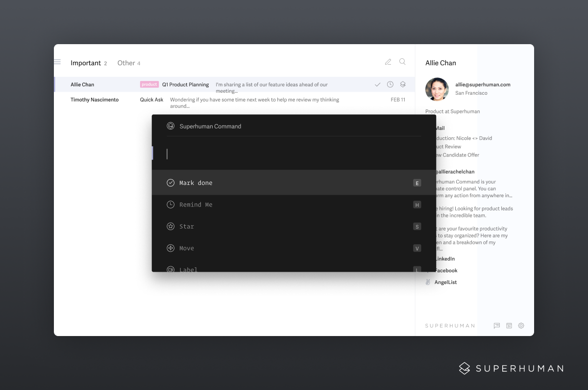The width and height of the screenshot is (588, 390).
Task: Open settings via the gear icon
Action: [x=521, y=325]
